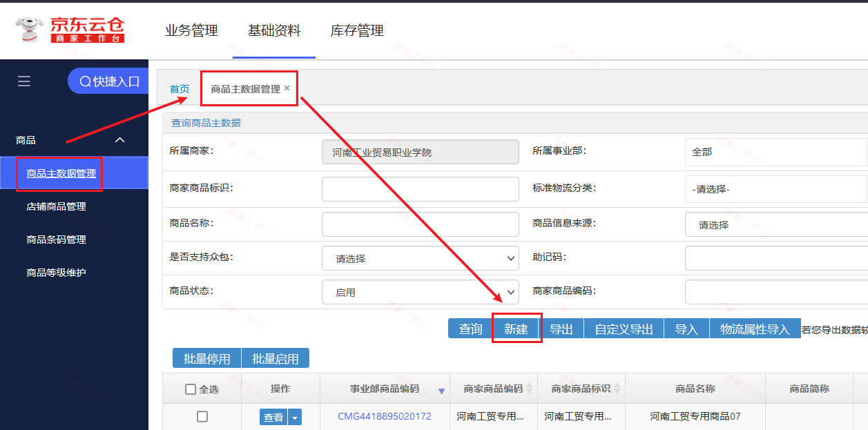The image size is (868, 430).
Task: Click the 商家商品编码 input field
Action: [x=776, y=292]
